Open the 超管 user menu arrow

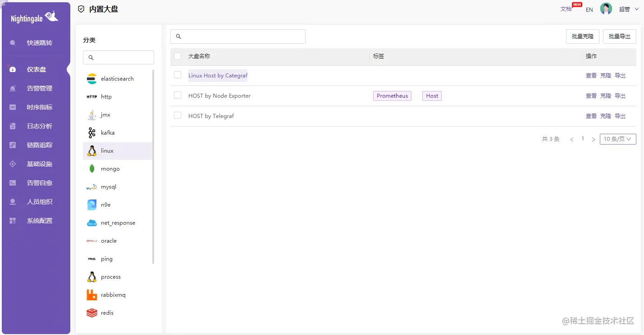637,9
